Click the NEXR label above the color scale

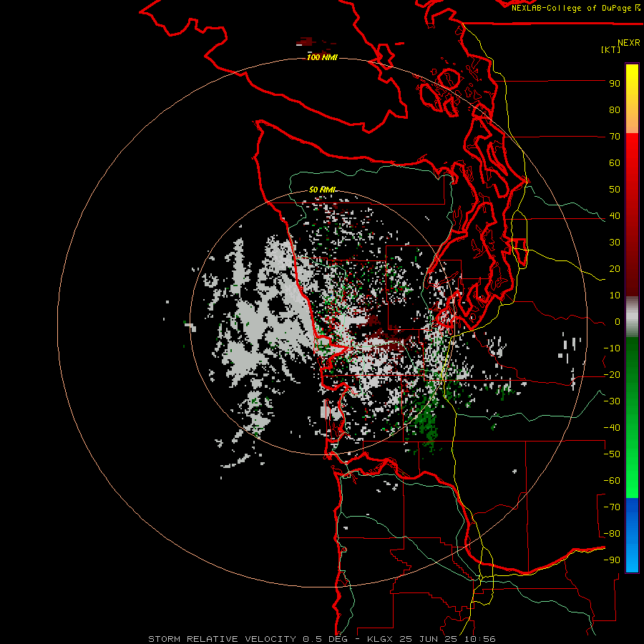(x=628, y=43)
